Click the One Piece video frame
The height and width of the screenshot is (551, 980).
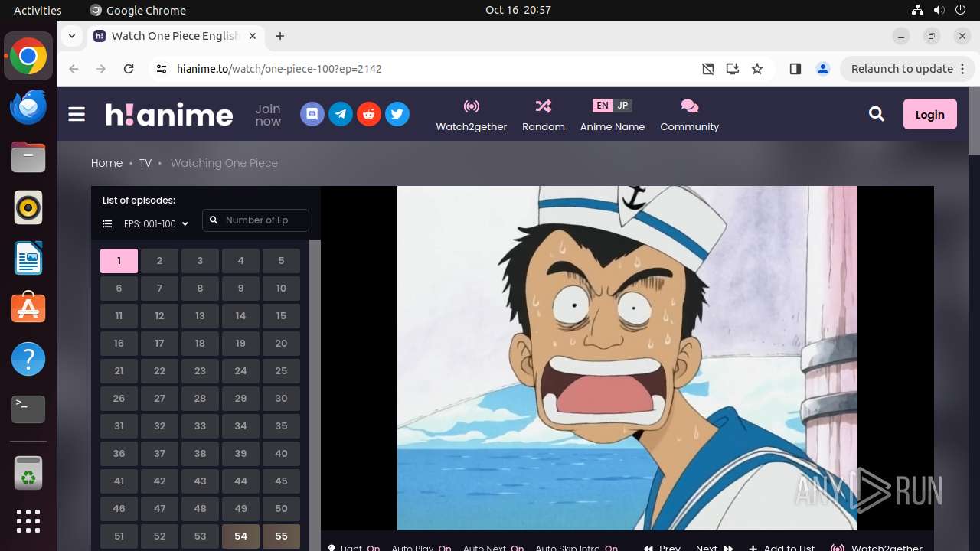(x=627, y=357)
